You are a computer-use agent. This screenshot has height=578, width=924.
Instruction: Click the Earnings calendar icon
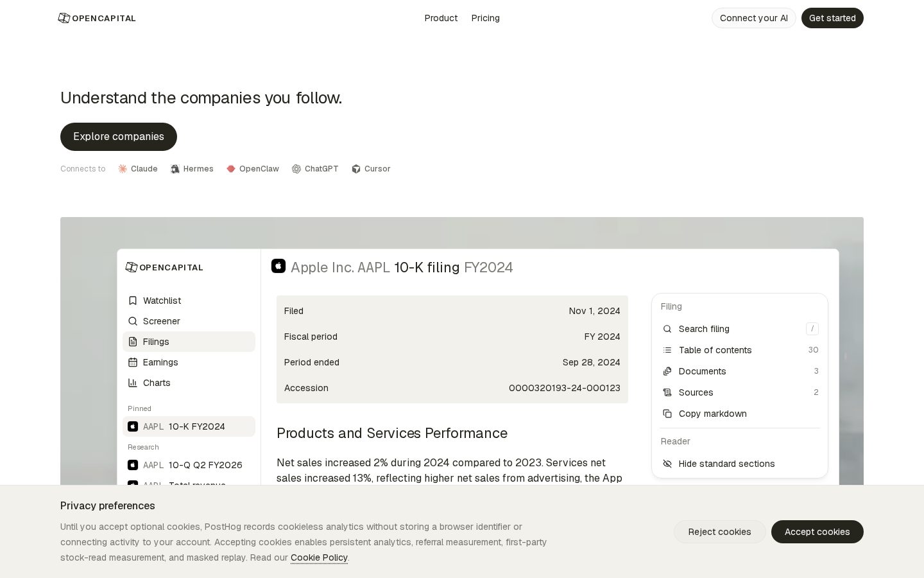(x=133, y=362)
